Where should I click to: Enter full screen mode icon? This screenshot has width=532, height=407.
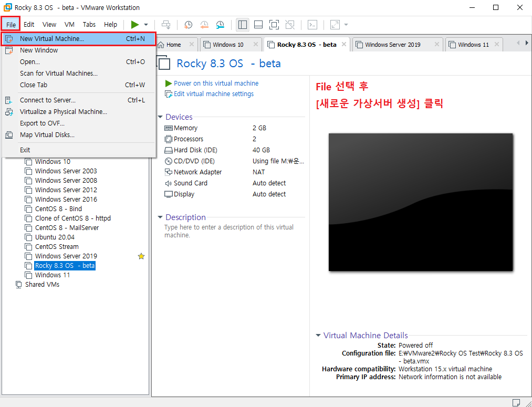(x=274, y=24)
